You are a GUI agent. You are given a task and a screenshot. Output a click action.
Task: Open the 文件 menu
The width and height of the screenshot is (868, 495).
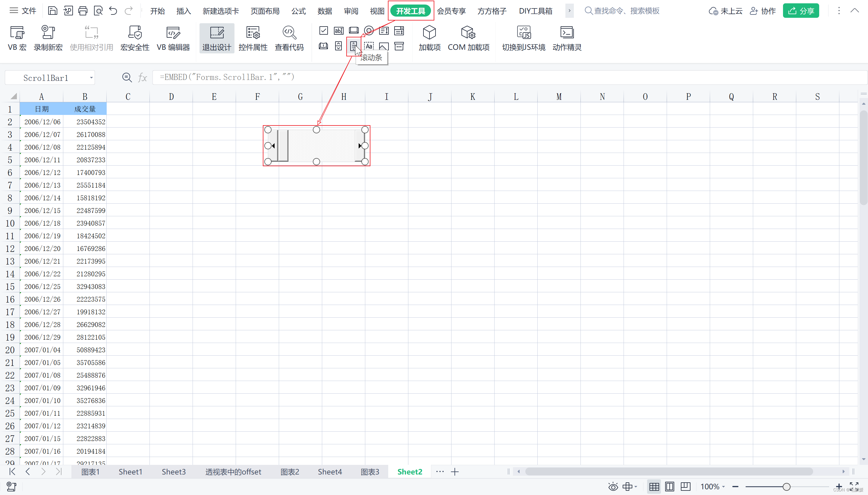pyautogui.click(x=23, y=11)
